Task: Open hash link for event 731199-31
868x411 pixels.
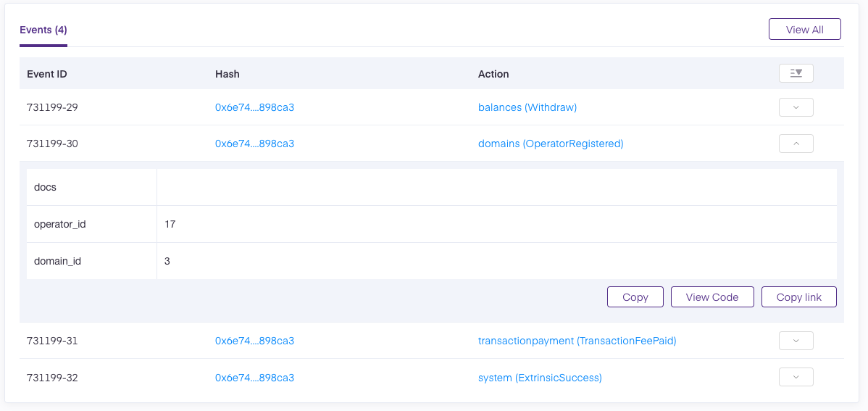Action: [254, 341]
